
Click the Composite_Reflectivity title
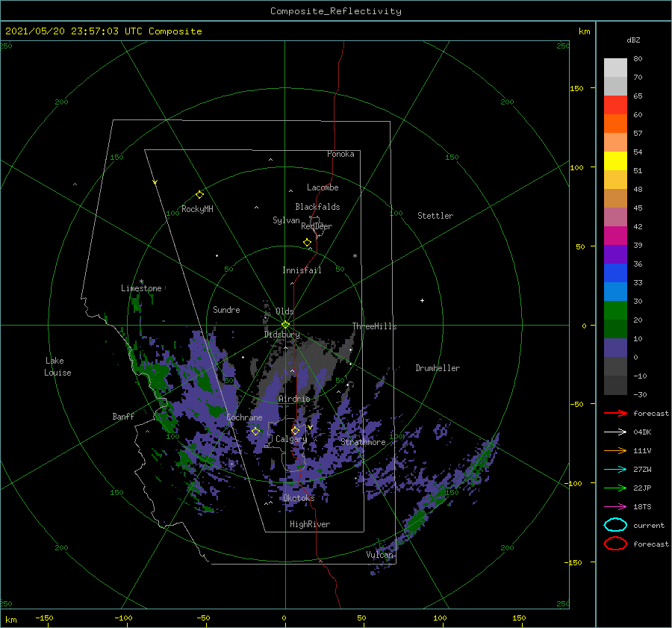click(x=336, y=11)
